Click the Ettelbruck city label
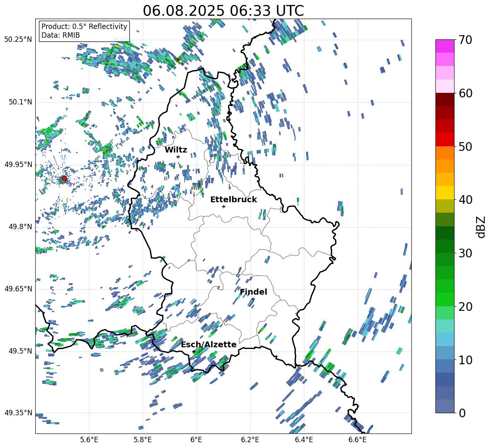The height and width of the screenshot is (448, 491). pos(233,200)
